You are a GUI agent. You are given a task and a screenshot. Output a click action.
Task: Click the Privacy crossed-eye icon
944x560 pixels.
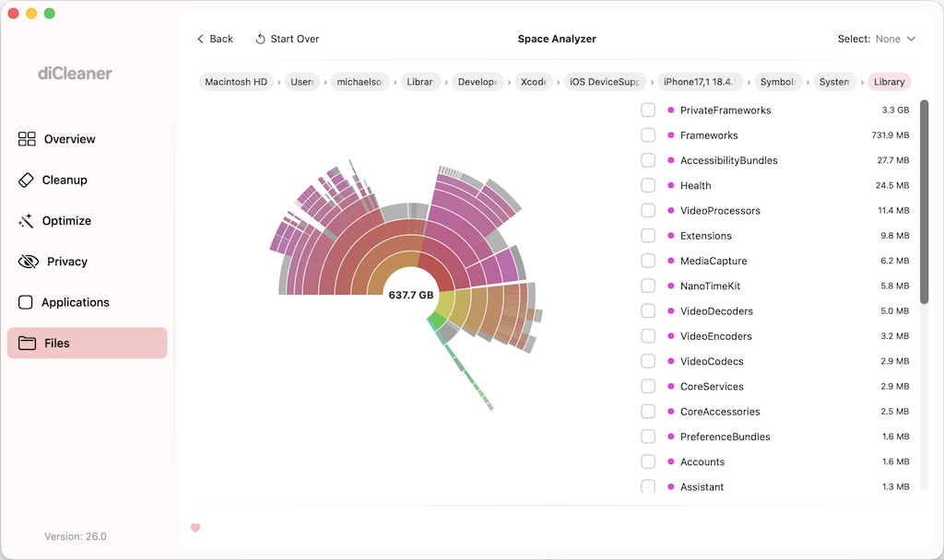29,262
